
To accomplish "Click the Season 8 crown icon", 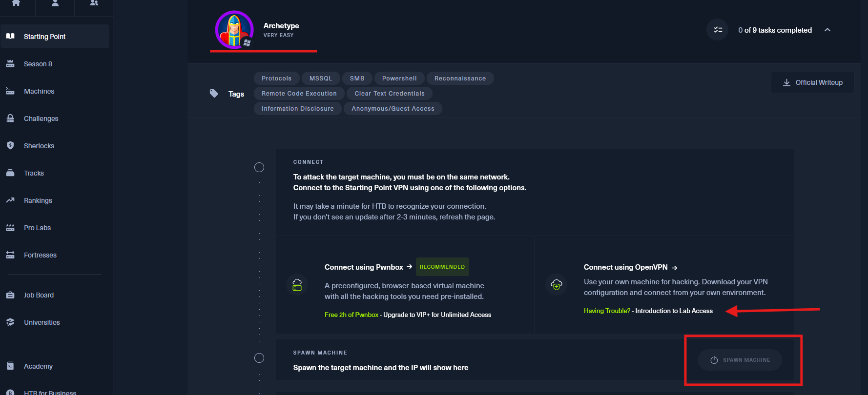I will click(10, 63).
